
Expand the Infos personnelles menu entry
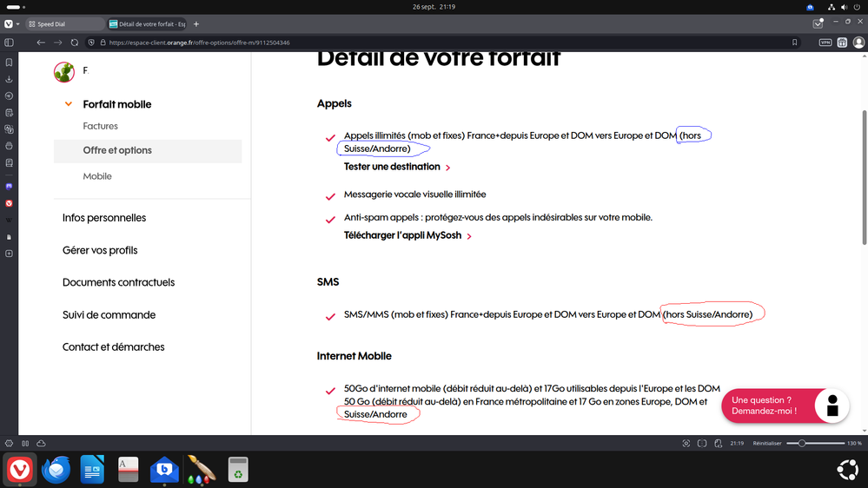(x=104, y=218)
